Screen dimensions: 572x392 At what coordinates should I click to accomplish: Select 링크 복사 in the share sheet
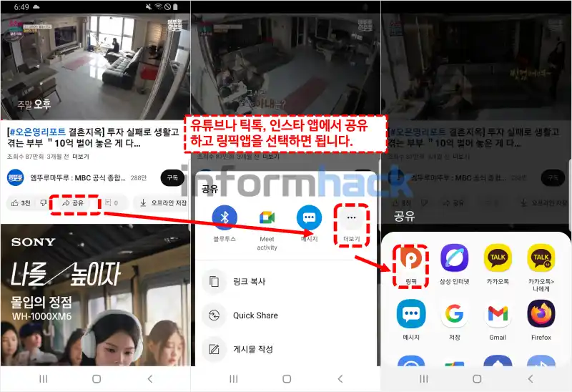(249, 281)
